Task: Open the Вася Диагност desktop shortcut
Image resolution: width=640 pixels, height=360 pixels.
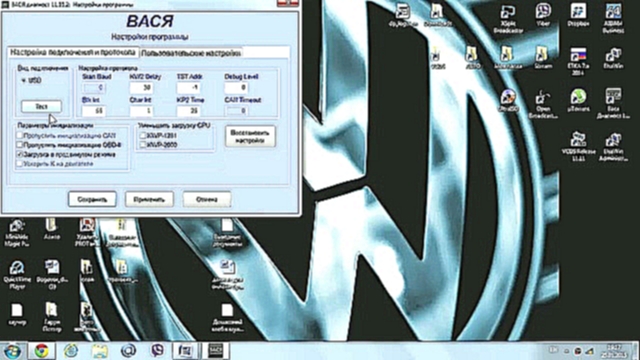Action: (613, 104)
